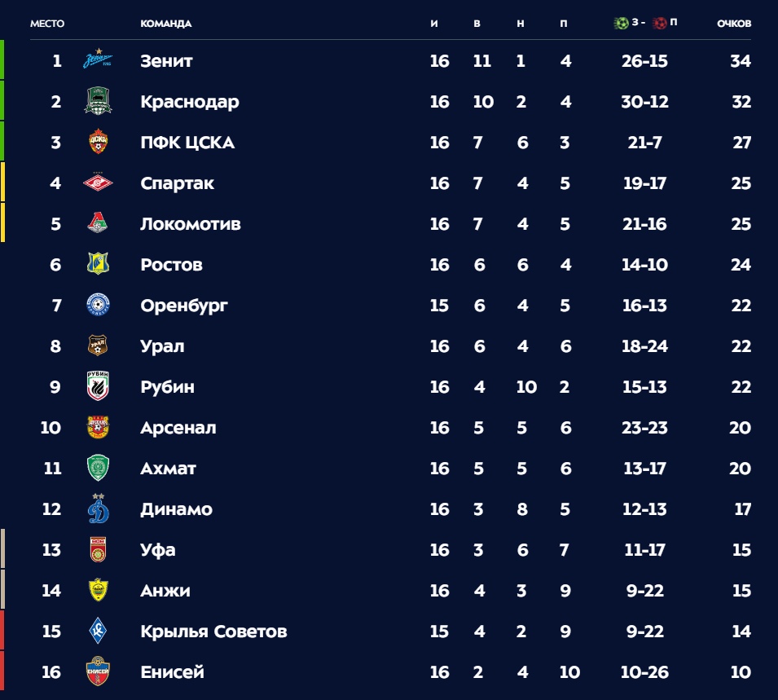The height and width of the screenshot is (700, 778).
Task: Click the Krasnodar club crest
Action: click(99, 102)
